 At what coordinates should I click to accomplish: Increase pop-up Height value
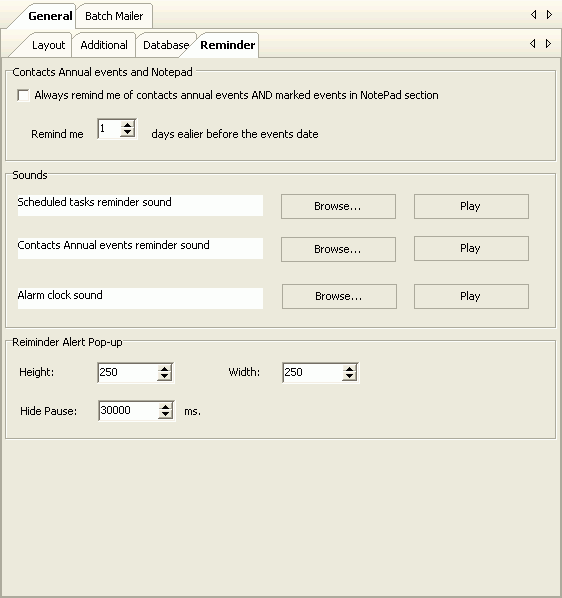(164, 369)
